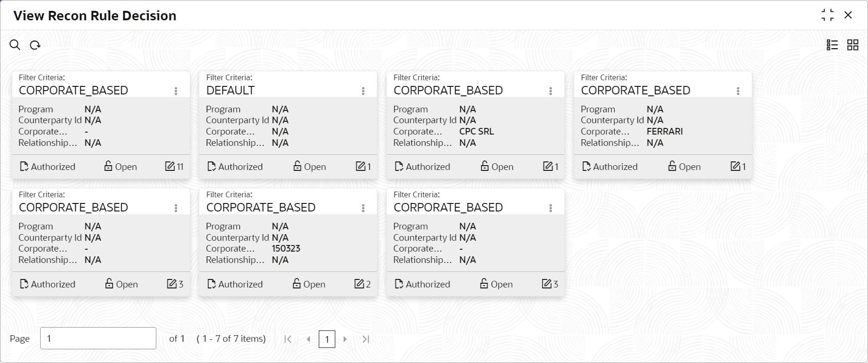Open the three-dot menu on the CPC SRL card

point(551,91)
